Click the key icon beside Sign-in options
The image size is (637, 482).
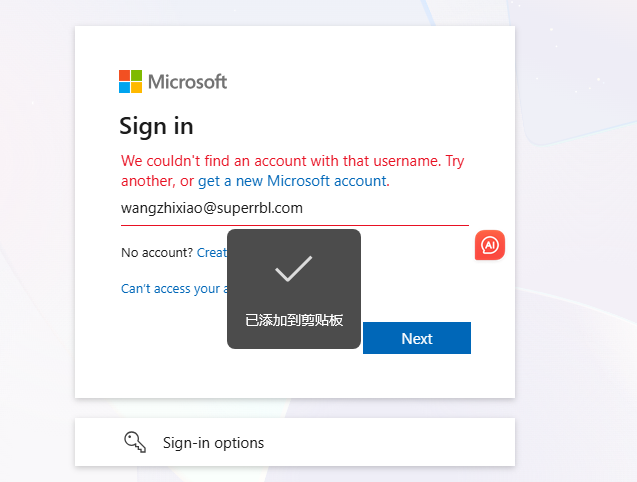(135, 442)
